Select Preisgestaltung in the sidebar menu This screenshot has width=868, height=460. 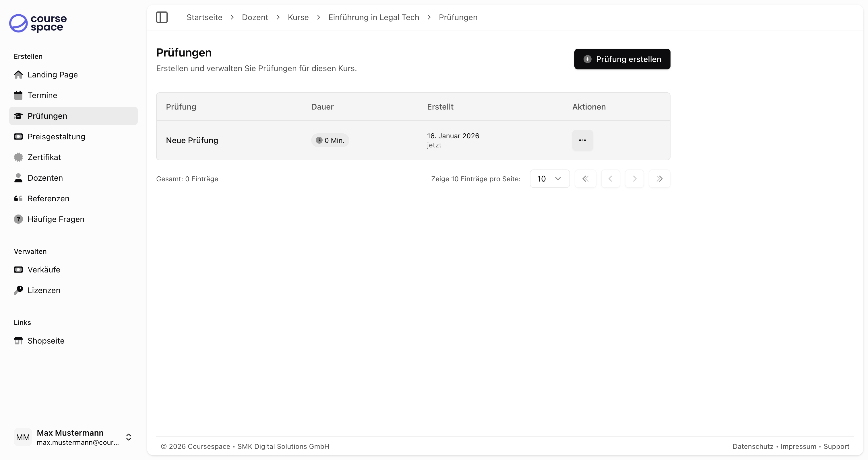(56, 137)
